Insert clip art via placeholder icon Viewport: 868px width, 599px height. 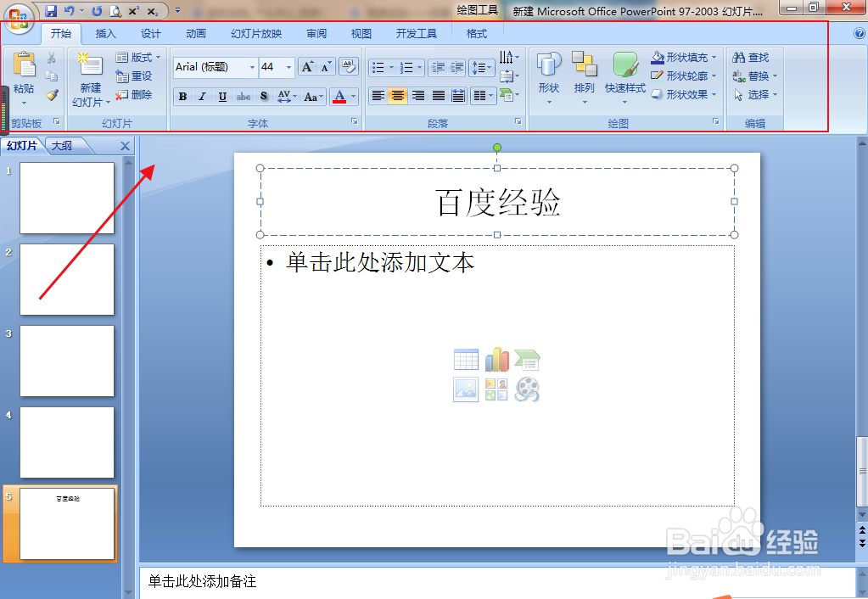click(x=496, y=389)
